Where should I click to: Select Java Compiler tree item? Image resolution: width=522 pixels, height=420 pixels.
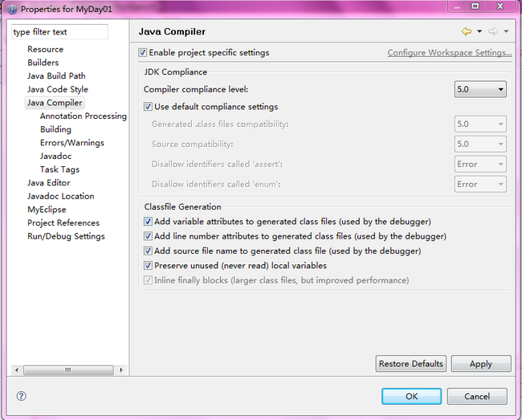point(55,103)
